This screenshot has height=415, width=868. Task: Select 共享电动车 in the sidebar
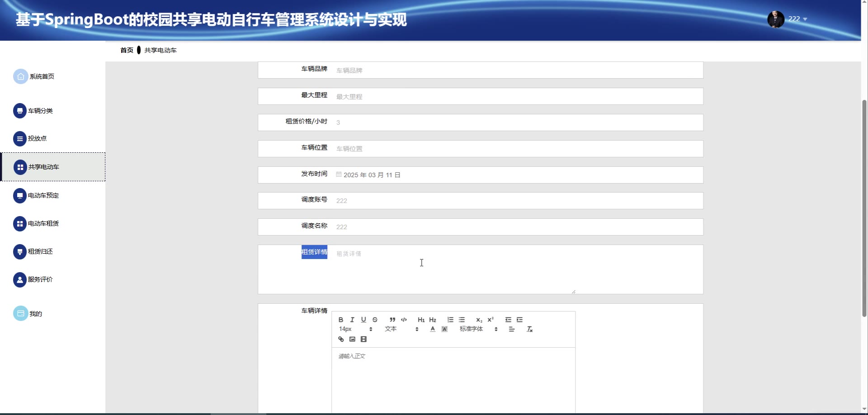(x=52, y=167)
